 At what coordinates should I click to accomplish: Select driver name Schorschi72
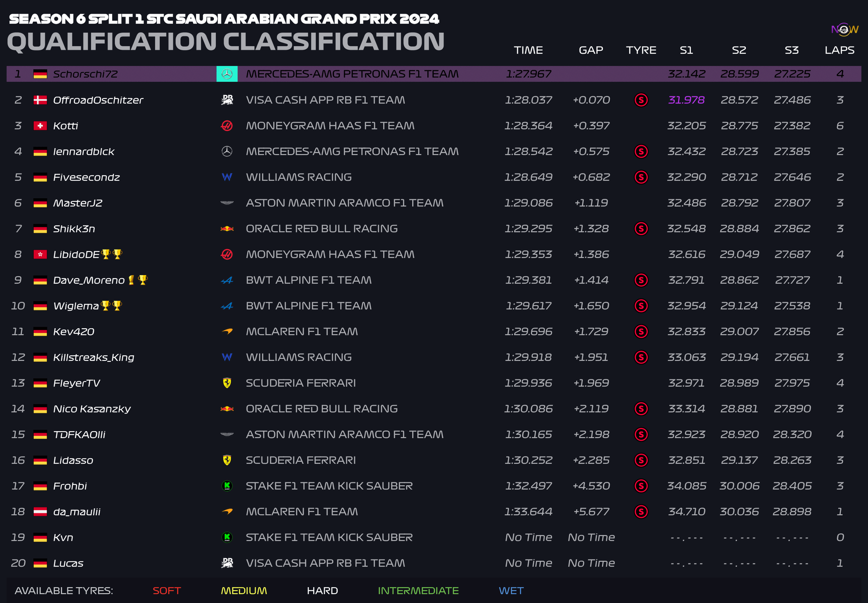[x=85, y=74]
